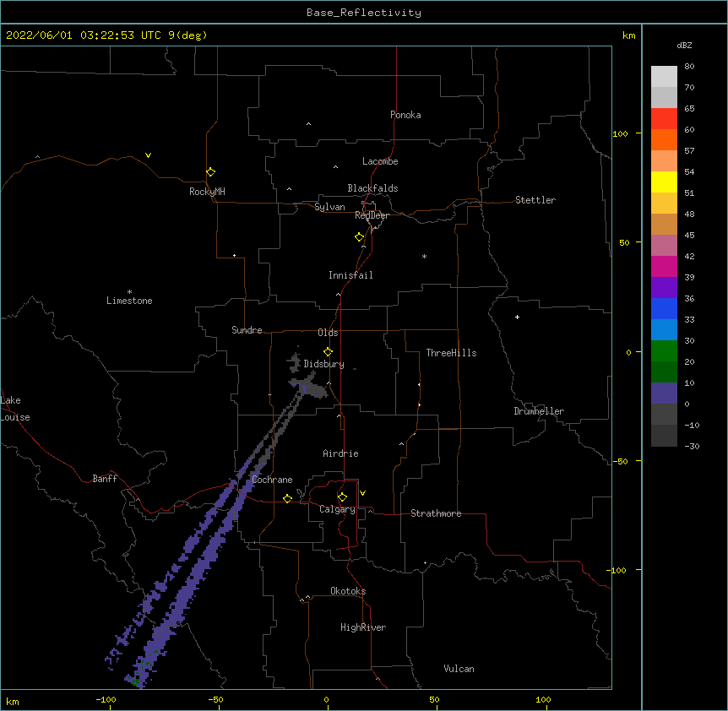Click the Strathmore label

(x=436, y=513)
